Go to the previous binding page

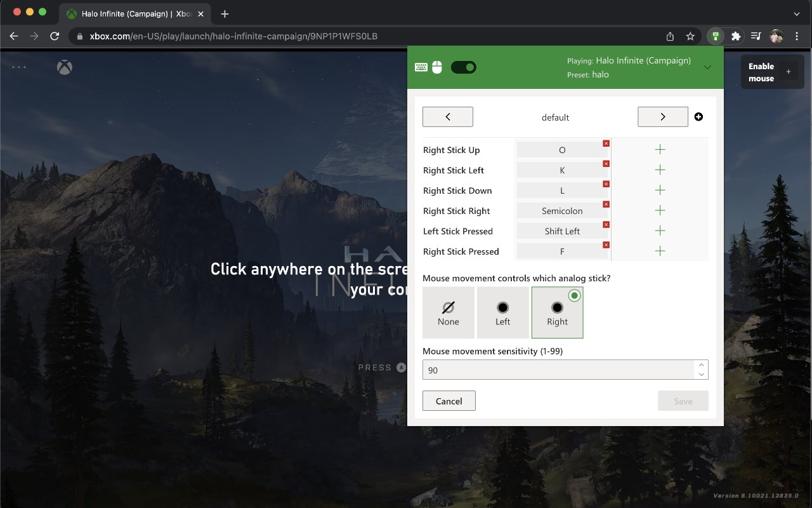(x=448, y=117)
